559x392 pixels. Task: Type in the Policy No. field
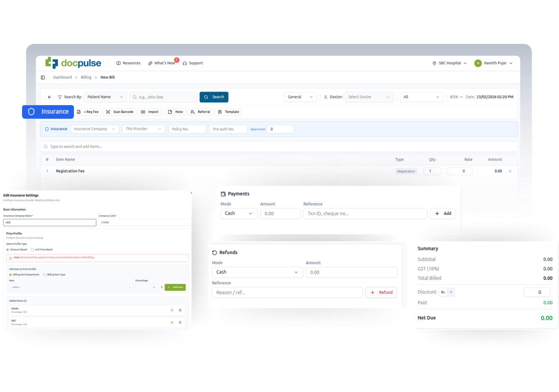click(x=187, y=129)
